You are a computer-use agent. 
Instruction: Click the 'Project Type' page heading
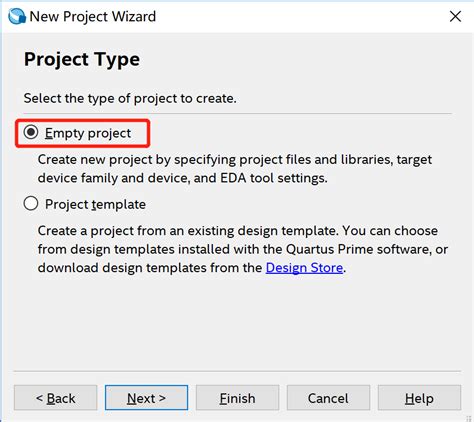pyautogui.click(x=82, y=60)
